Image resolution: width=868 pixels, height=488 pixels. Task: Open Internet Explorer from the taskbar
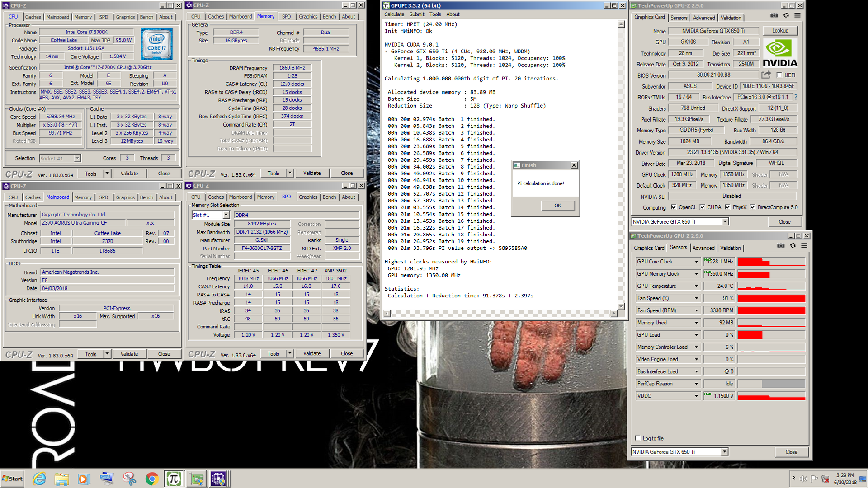tap(39, 479)
